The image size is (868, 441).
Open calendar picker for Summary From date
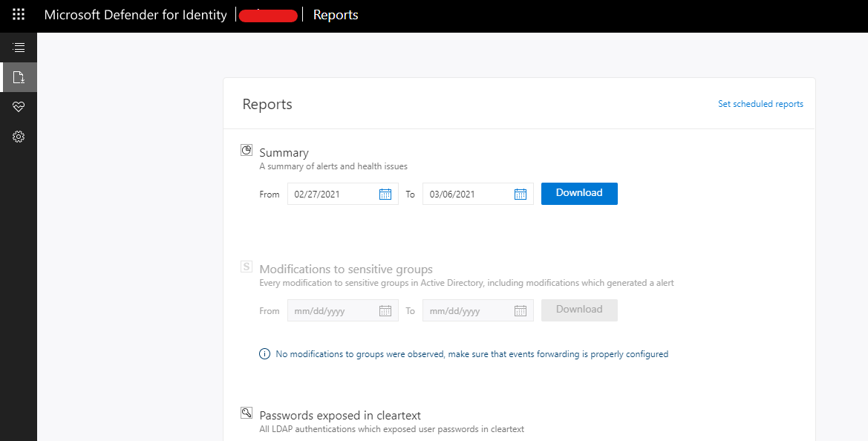(385, 195)
